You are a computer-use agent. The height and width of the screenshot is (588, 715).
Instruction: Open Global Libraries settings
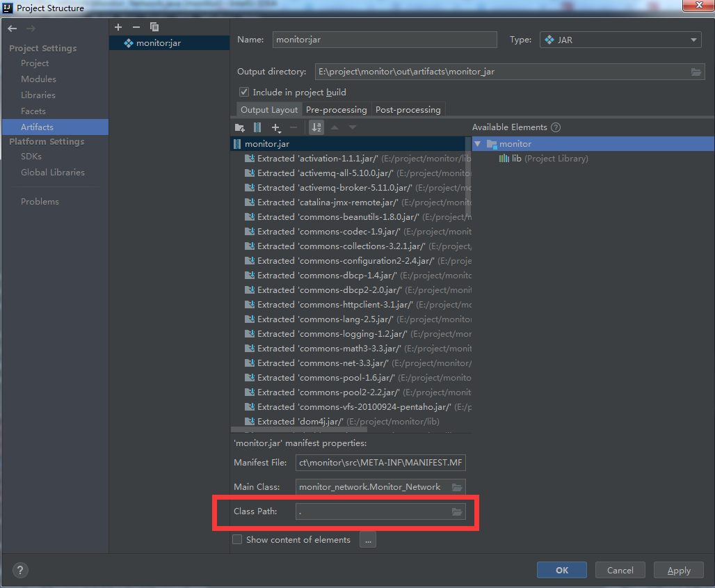click(x=52, y=172)
